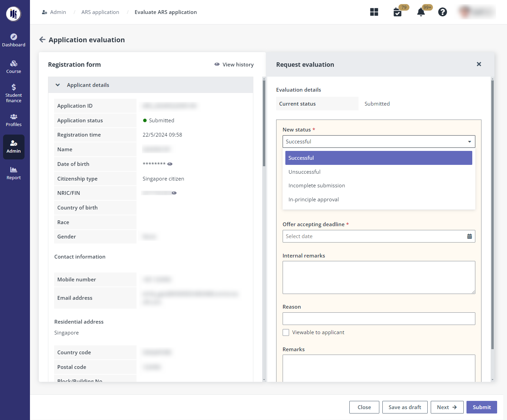Focus the Remarks text area
The width and height of the screenshot is (507, 420).
point(379,368)
